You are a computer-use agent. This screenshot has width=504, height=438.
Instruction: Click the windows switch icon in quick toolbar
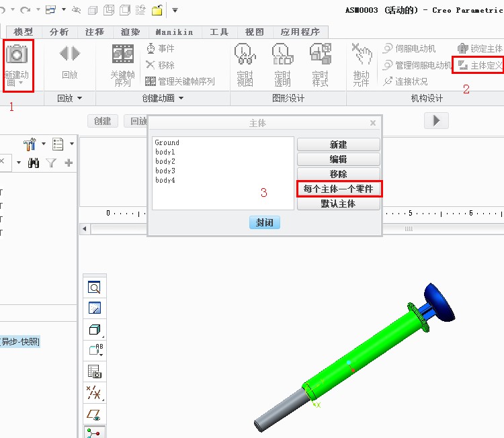(x=51, y=10)
